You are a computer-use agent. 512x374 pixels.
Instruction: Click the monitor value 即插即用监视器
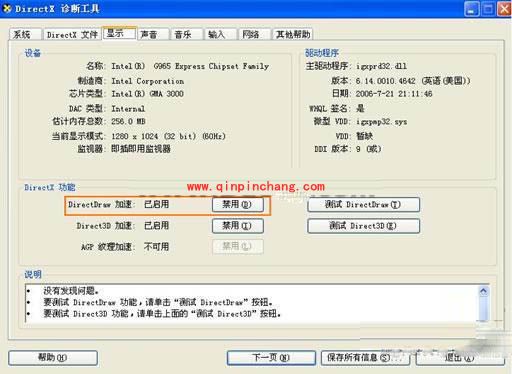[141, 149]
